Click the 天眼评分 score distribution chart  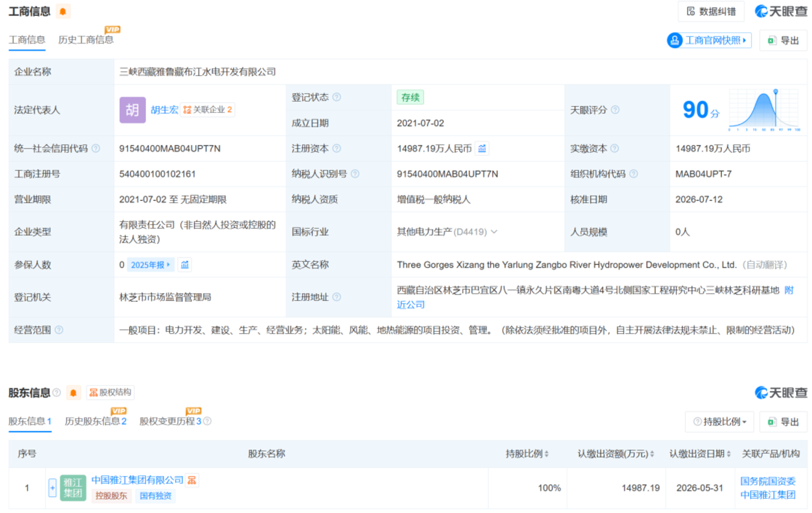click(764, 110)
